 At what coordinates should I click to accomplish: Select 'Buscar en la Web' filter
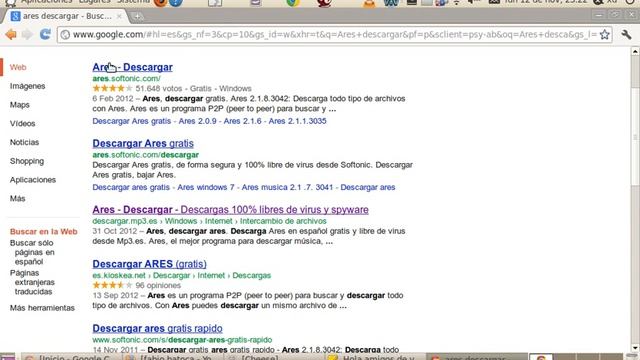(x=44, y=231)
